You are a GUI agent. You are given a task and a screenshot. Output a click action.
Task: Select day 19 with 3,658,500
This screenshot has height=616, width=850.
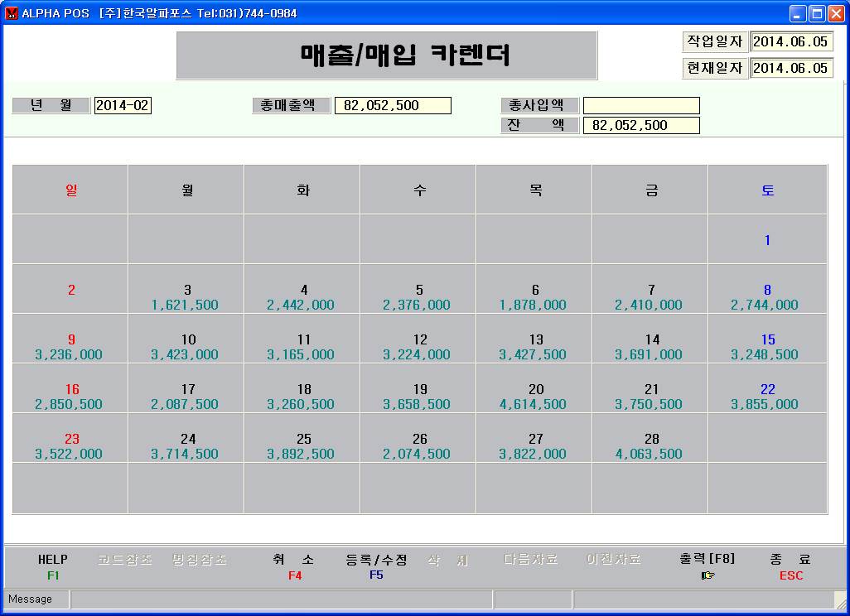pyautogui.click(x=418, y=388)
